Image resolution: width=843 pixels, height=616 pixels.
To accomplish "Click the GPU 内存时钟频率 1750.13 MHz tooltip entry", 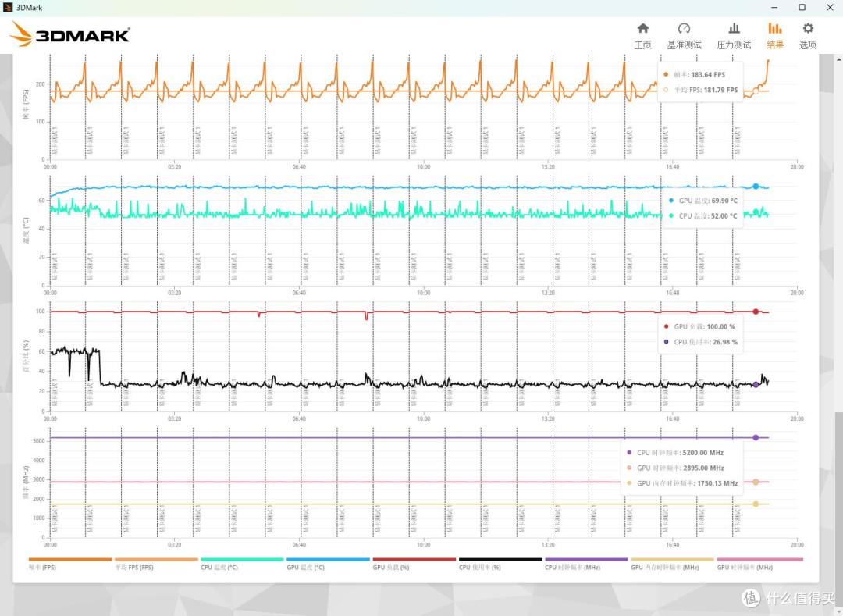I will click(x=682, y=483).
